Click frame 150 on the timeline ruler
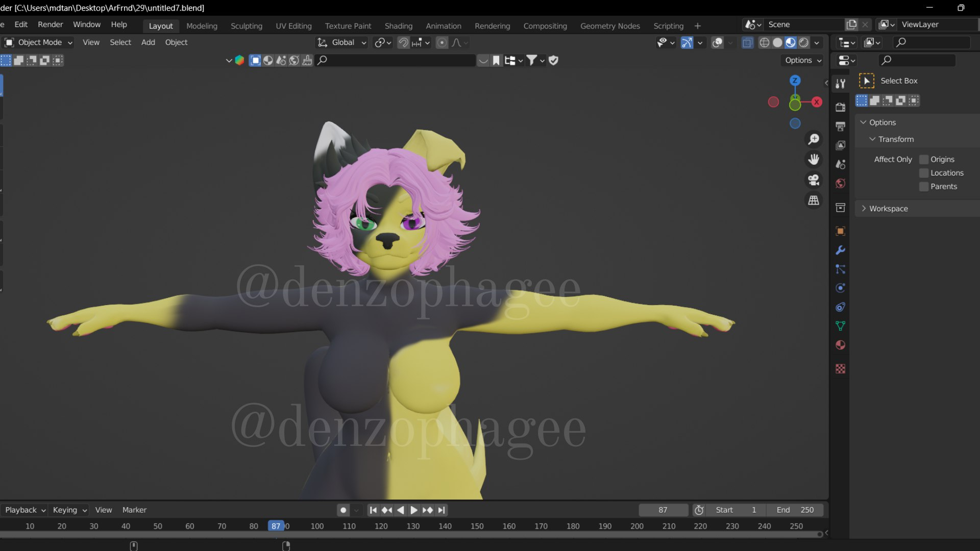Viewport: 980px width, 551px height. pos(477,526)
